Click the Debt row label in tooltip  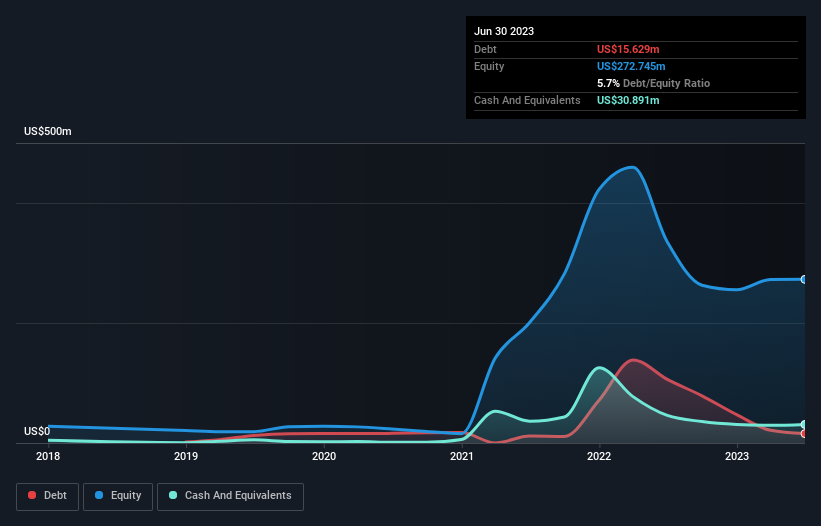485,49
